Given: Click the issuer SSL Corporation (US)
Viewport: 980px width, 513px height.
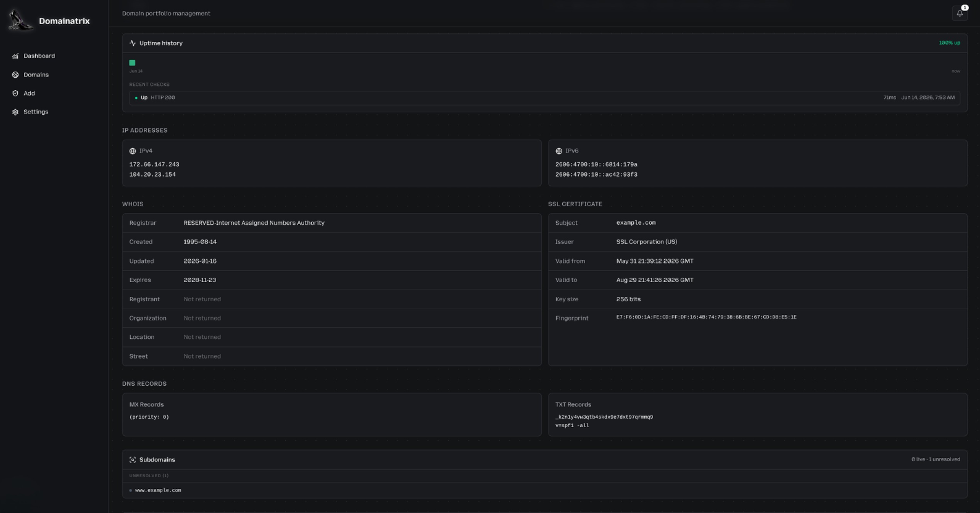Looking at the screenshot, I should [647, 242].
